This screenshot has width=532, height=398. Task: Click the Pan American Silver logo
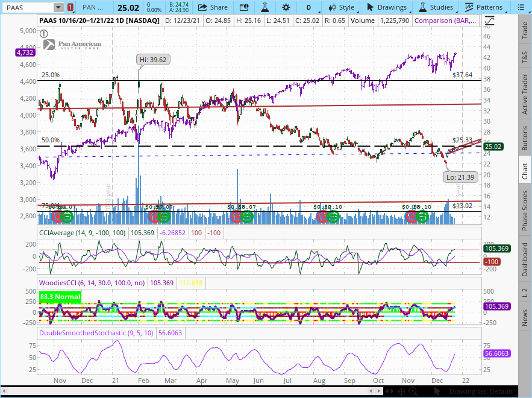coord(72,45)
